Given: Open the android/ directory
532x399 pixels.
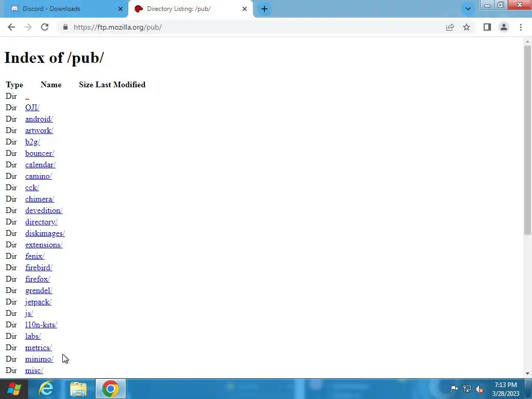Looking at the screenshot, I should click(39, 119).
